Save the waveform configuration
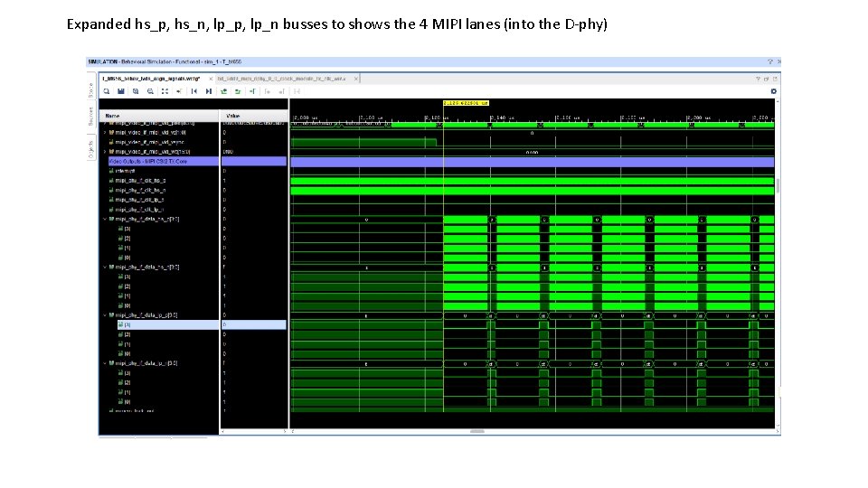This screenshot has width=868, height=488. coord(120,91)
